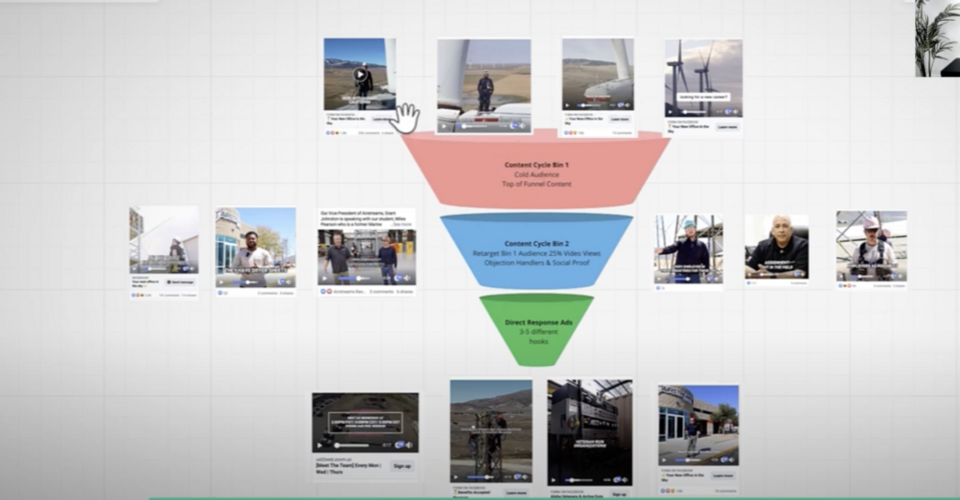Viewport: 960px width, 500px height.
Task: Click See more on the Vice President post
Action: tap(402, 225)
